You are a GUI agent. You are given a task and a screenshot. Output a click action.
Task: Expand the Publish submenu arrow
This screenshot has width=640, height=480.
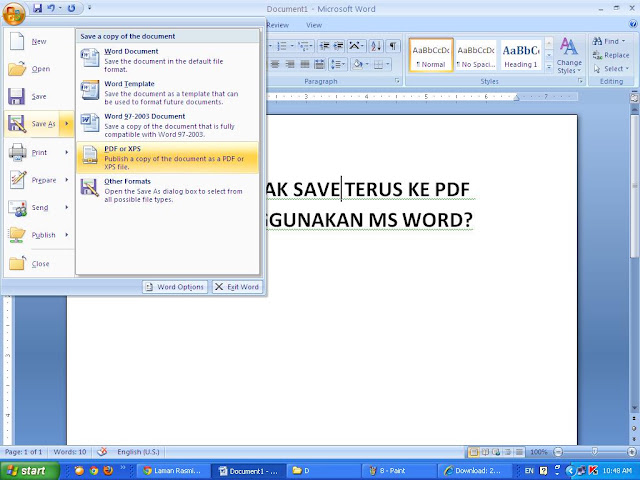click(67, 235)
